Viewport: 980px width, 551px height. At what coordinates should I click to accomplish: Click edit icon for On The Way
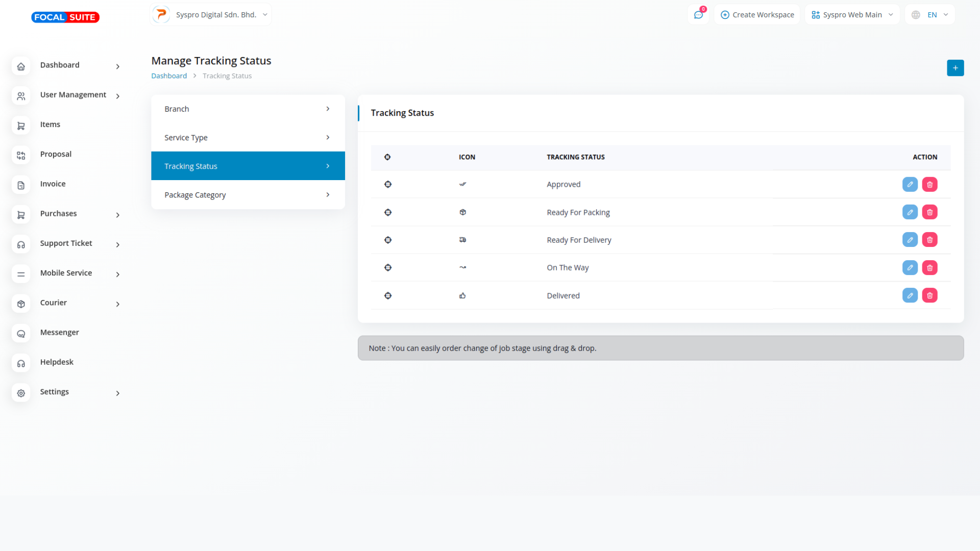[x=910, y=267]
